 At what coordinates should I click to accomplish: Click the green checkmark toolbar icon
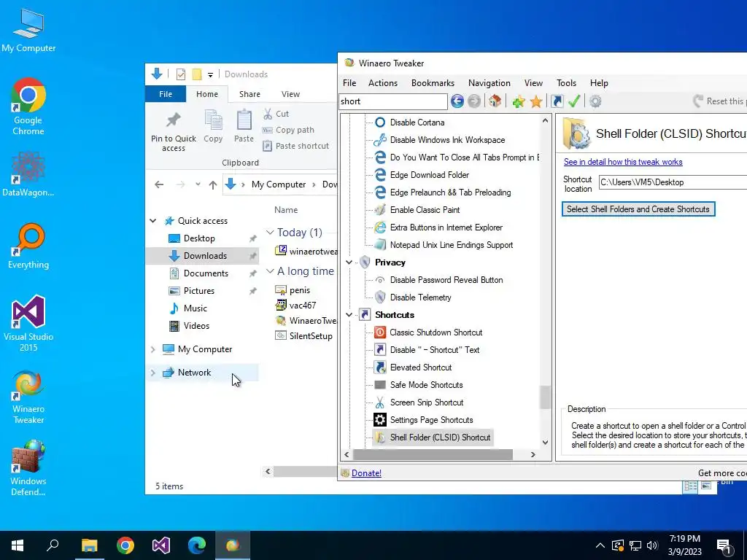pyautogui.click(x=574, y=101)
